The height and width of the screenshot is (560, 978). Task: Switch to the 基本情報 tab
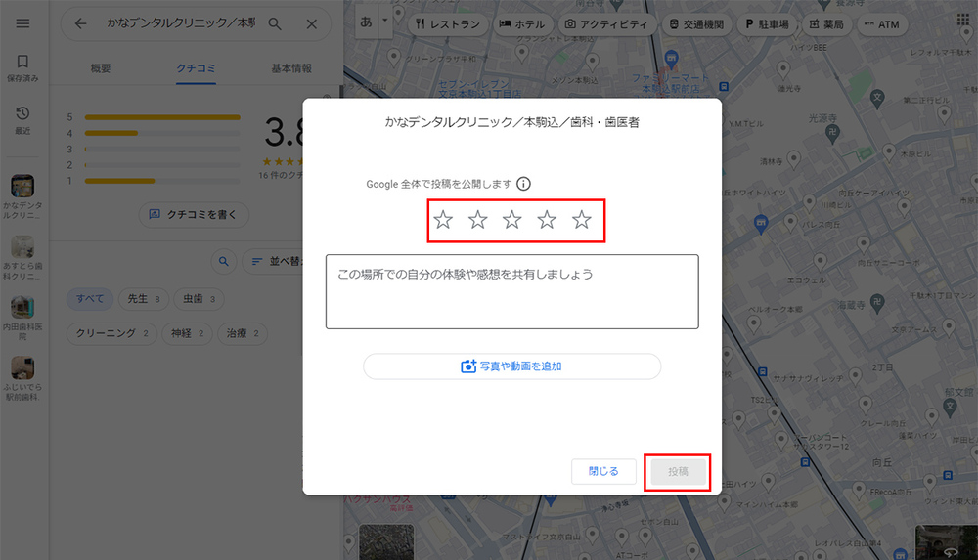click(x=291, y=68)
